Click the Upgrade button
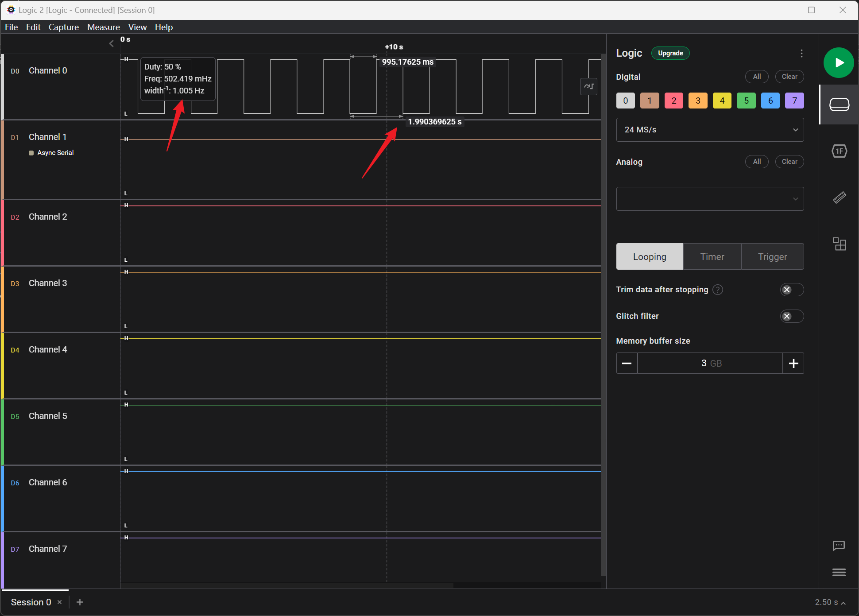Screen dimensions: 859x616 [x=670, y=53]
